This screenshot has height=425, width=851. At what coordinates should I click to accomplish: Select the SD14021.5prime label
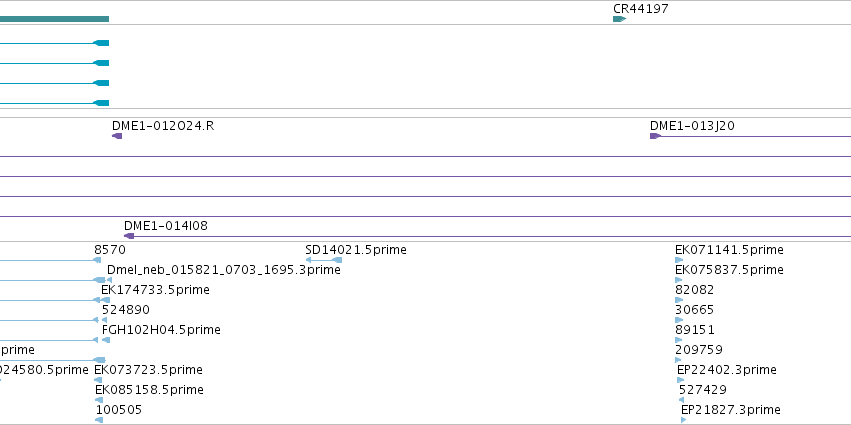click(355, 250)
